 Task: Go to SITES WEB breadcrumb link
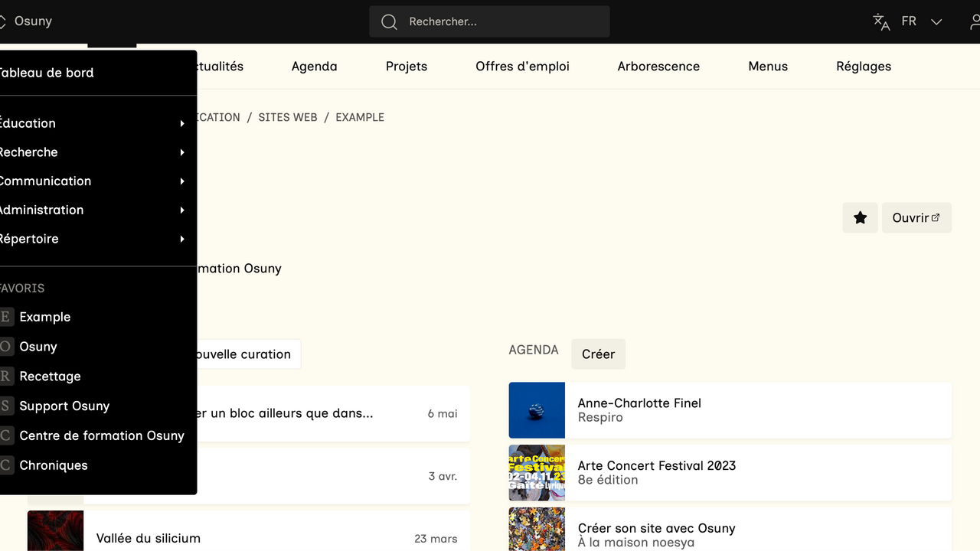(287, 117)
